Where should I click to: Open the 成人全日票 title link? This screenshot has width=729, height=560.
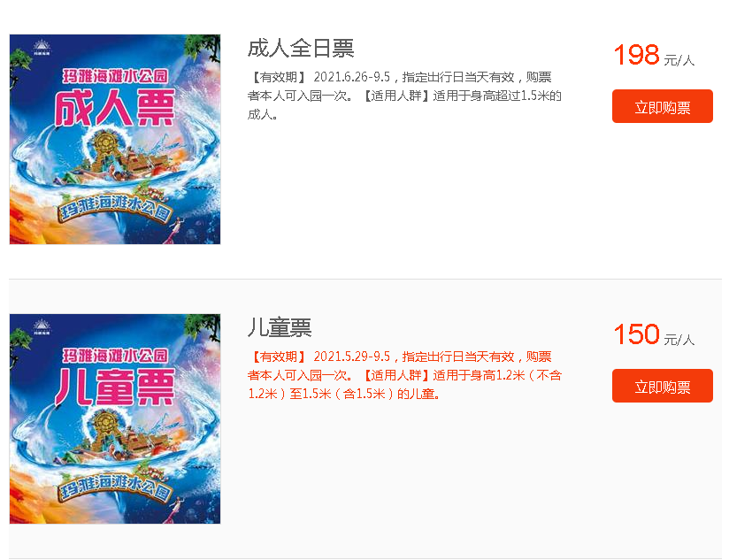(x=301, y=49)
